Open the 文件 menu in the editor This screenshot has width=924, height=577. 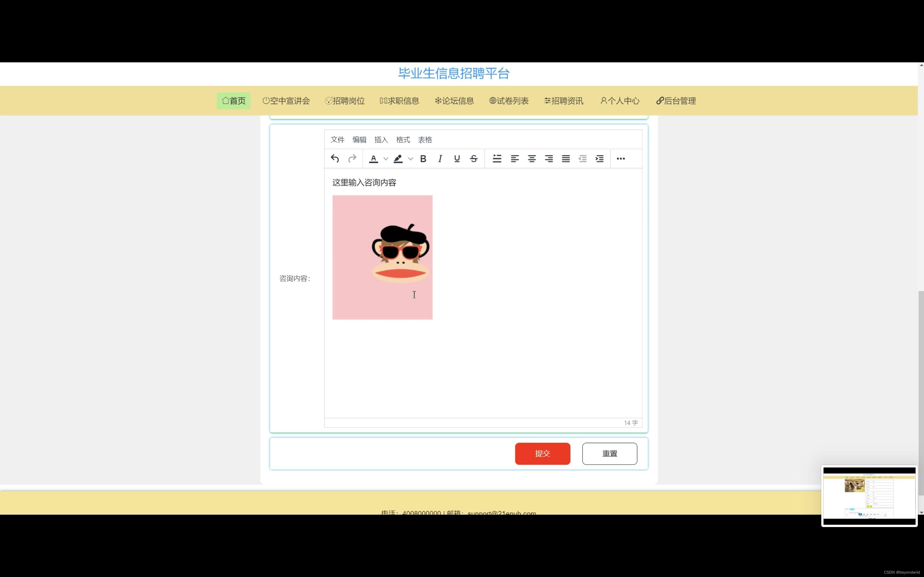click(x=337, y=140)
